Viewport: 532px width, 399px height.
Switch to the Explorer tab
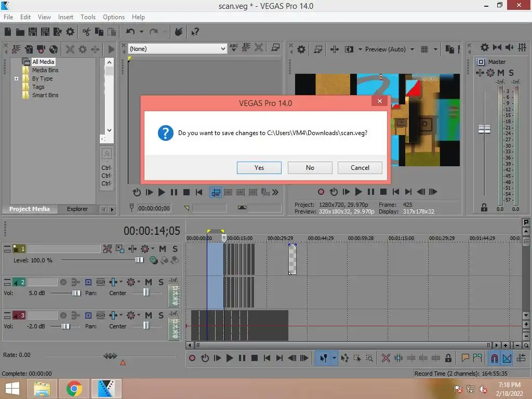coord(77,209)
